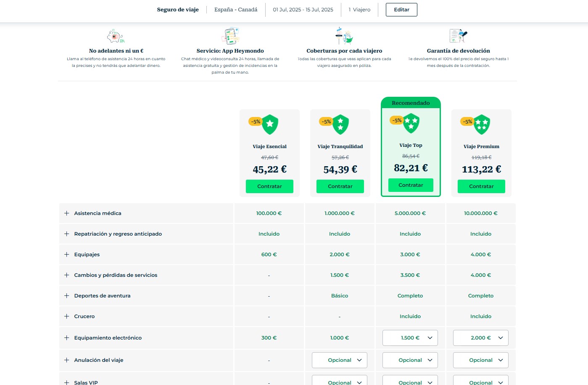Click the refund guarantee document illustration

[x=458, y=36]
